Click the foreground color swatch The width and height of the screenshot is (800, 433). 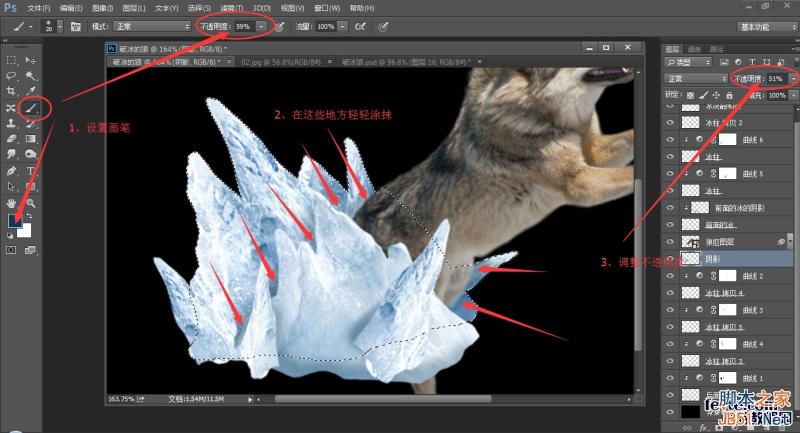(13, 221)
